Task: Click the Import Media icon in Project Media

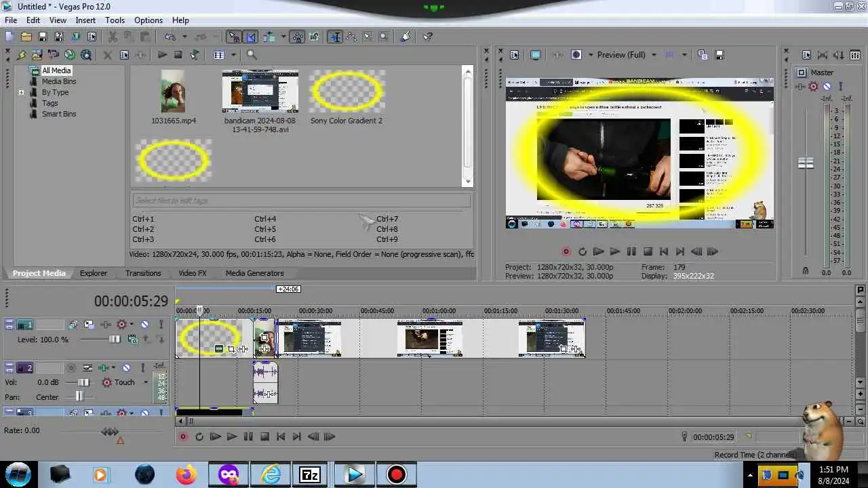Action: pyautogui.click(x=37, y=55)
